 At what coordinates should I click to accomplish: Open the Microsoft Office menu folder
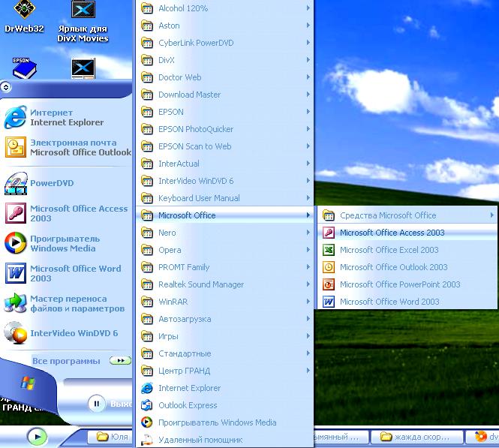pos(224,215)
